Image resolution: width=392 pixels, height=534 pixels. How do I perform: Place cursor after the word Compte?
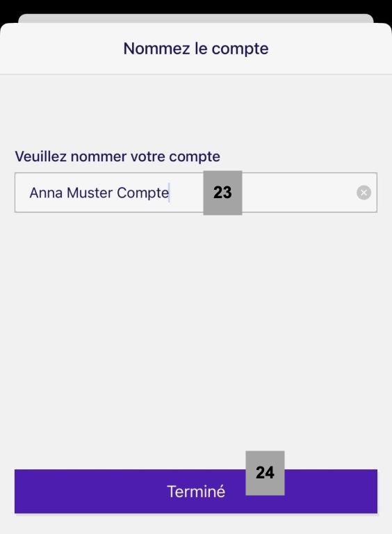click(170, 193)
